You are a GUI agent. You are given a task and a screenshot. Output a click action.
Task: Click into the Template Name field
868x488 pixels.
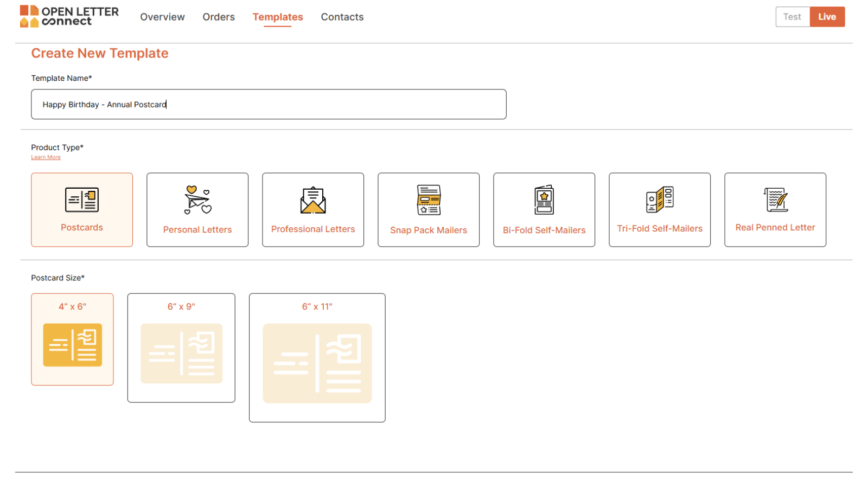[x=269, y=104]
